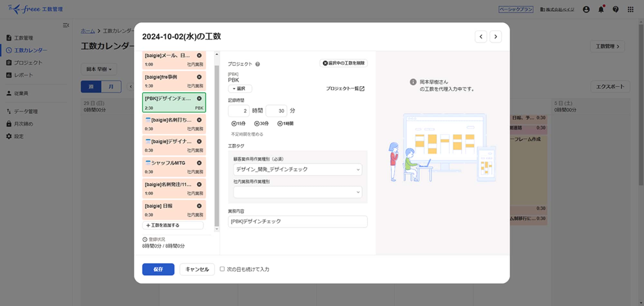Add 15 minutes with the plus 15分 icon
The width and height of the screenshot is (644, 306).
(234, 123)
